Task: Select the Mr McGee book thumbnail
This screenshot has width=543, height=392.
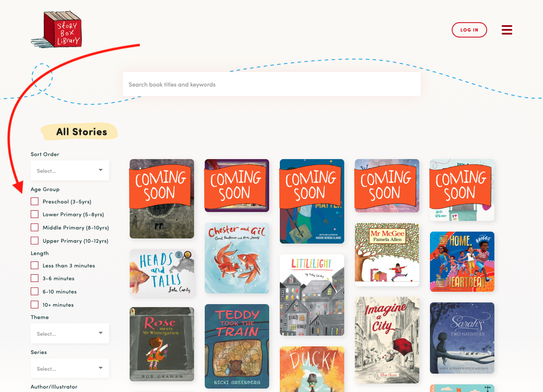Action: click(387, 255)
